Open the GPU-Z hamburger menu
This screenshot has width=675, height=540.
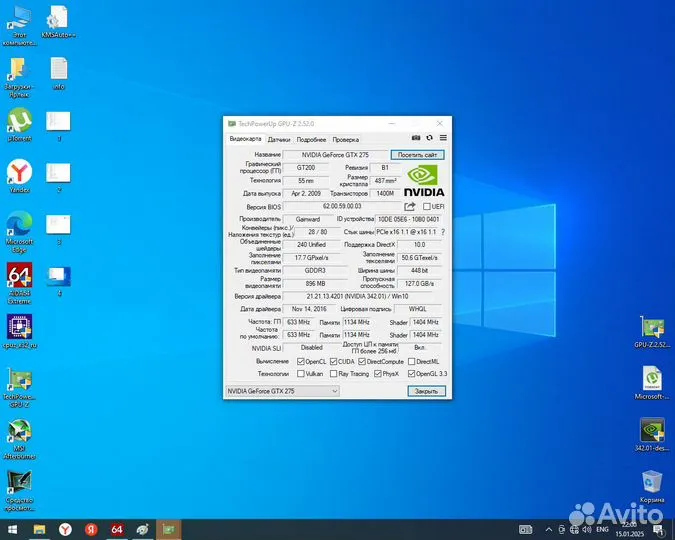click(443, 138)
